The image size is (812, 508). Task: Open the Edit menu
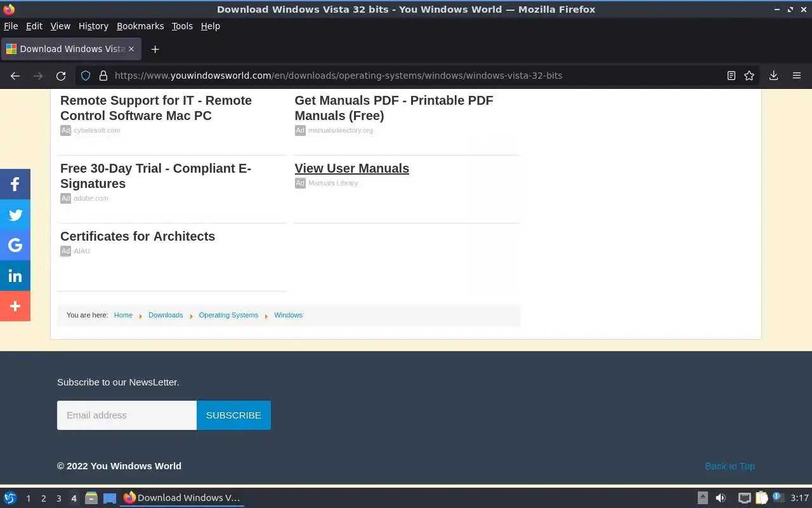tap(34, 26)
